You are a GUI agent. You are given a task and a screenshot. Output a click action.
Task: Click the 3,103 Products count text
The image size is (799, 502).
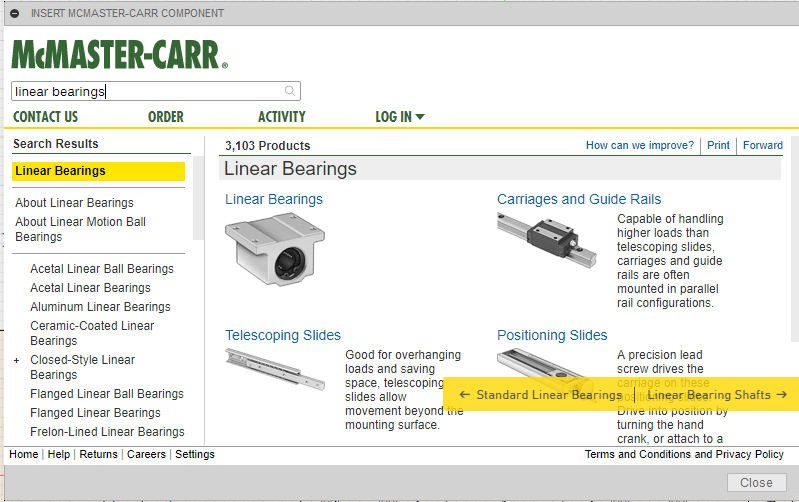tap(268, 146)
